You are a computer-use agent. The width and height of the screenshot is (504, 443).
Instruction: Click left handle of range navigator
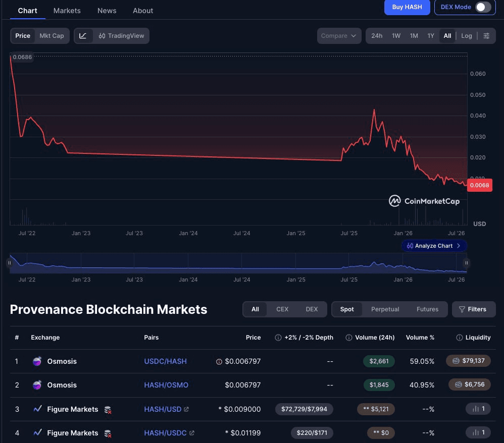coord(9,263)
